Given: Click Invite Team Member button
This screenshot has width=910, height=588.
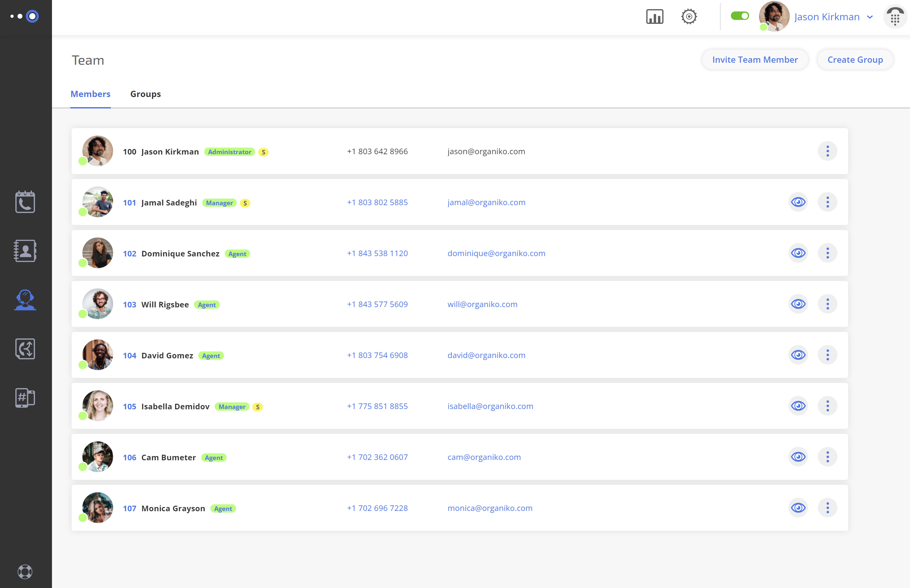Looking at the screenshot, I should coord(755,59).
